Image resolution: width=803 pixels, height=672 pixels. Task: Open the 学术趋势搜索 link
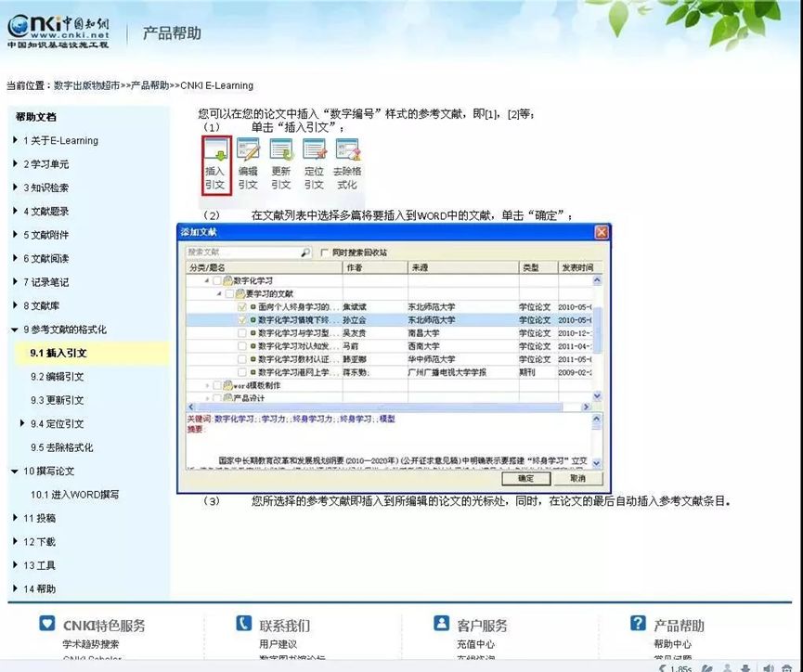pyautogui.click(x=91, y=644)
